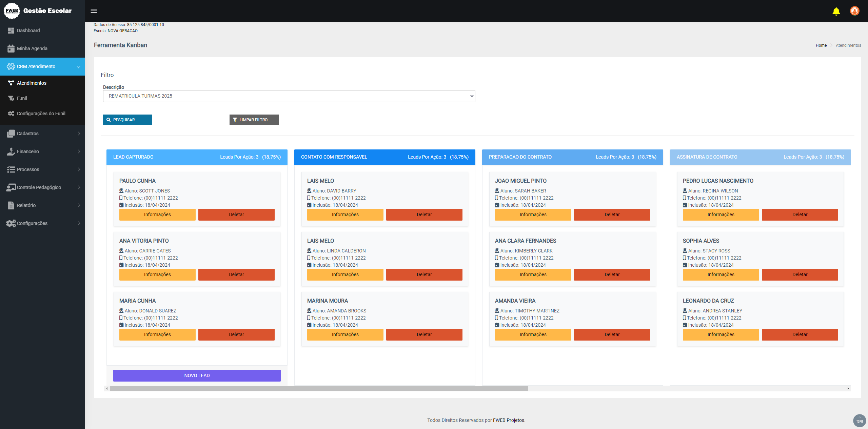Screen dimensions: 868x429
Task: Select Atendimentos submenu item
Action: pos(32,83)
